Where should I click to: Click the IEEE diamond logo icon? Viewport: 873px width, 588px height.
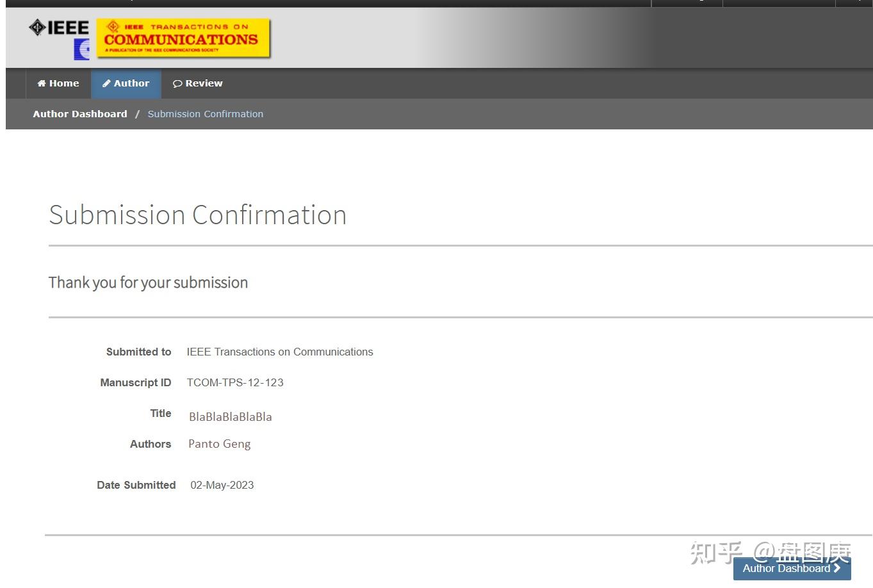(x=37, y=28)
